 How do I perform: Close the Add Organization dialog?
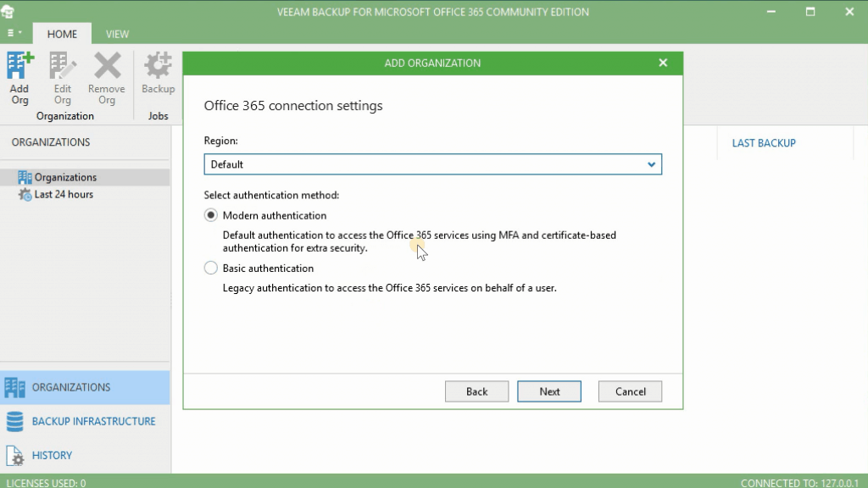(663, 63)
